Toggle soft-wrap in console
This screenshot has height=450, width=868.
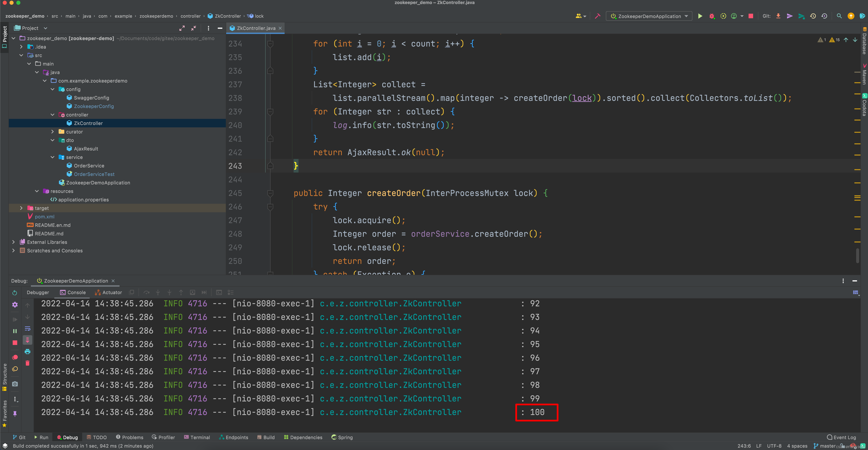[x=28, y=329]
